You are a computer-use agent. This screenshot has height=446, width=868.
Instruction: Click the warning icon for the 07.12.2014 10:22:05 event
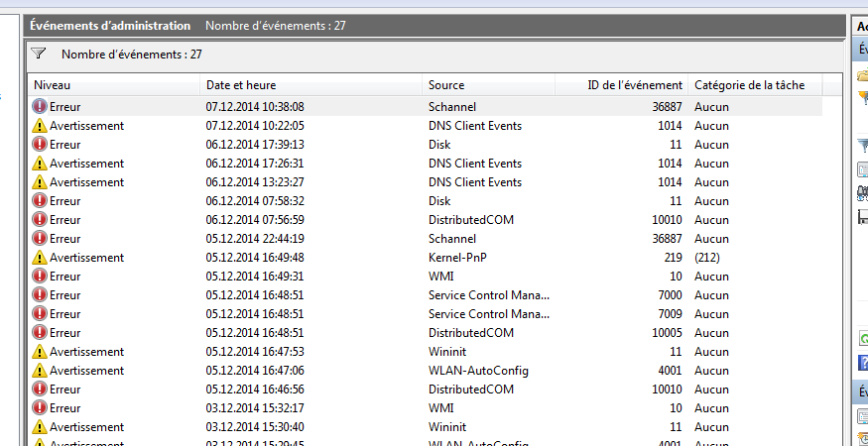pyautogui.click(x=40, y=126)
